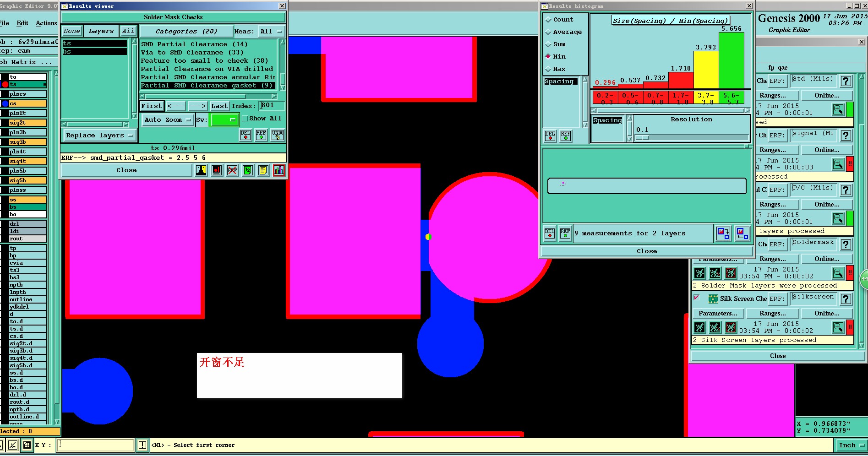Toggle the Silk Screen Check checkbox

click(x=697, y=298)
